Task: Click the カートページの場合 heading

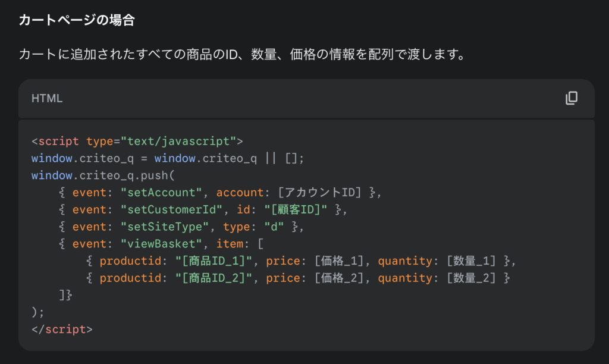Action: [77, 21]
